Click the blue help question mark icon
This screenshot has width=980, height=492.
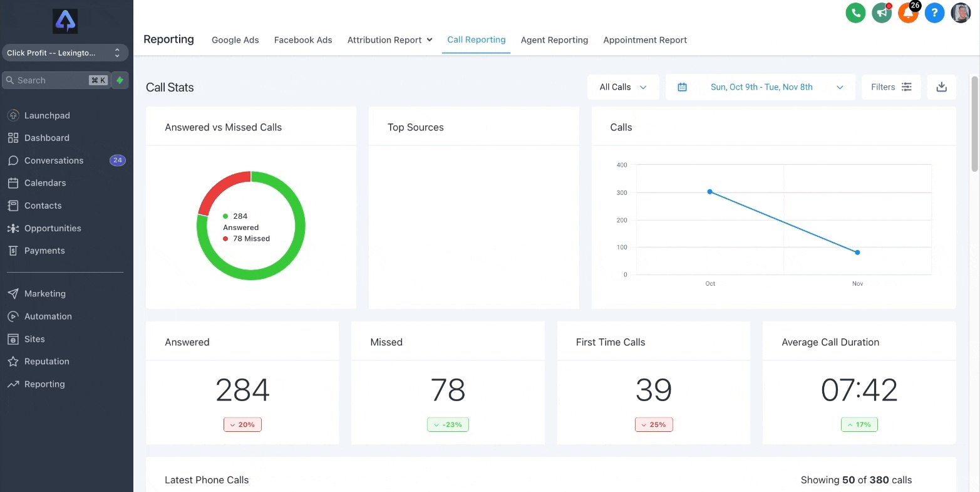(x=934, y=13)
